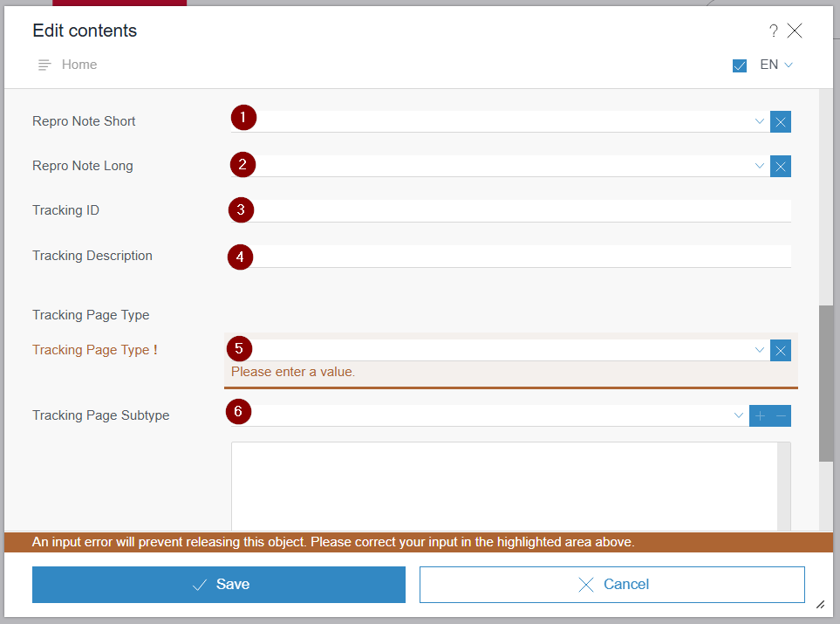Open the Tracking Page Type dropdown
Viewport: 840px width, 624px height.
point(759,350)
